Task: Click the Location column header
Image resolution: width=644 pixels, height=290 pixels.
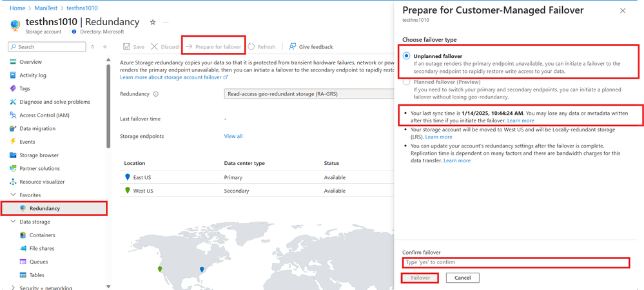Action: tap(135, 163)
